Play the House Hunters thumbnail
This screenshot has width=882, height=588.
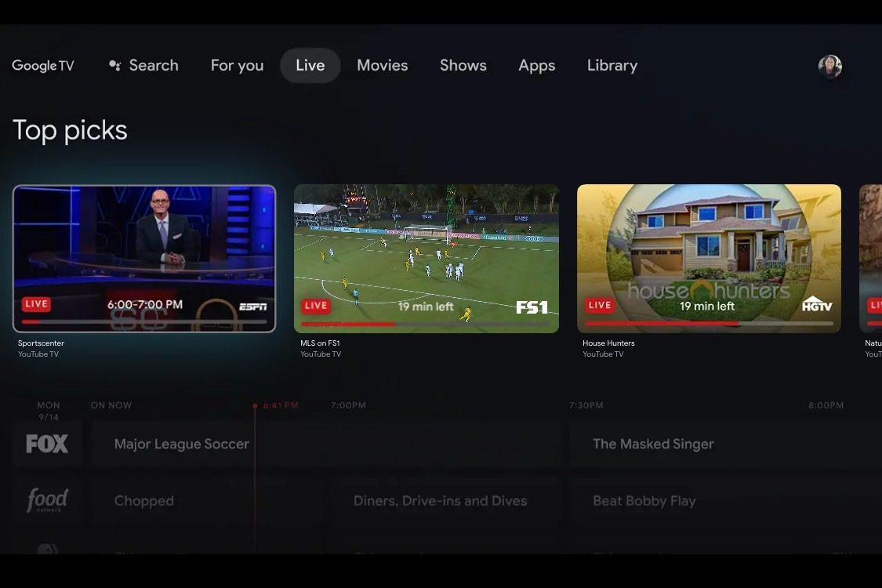709,258
